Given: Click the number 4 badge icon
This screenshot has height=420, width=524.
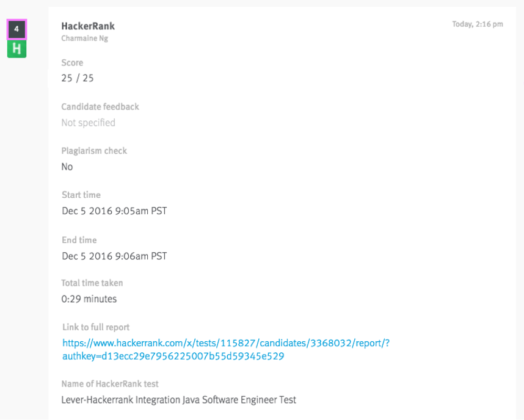Looking at the screenshot, I should pyautogui.click(x=16, y=29).
